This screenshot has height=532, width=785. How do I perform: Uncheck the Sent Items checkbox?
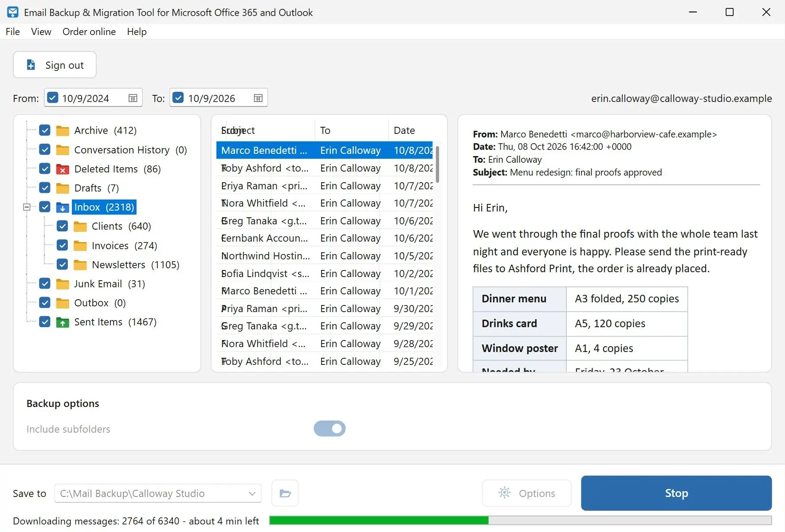point(45,321)
